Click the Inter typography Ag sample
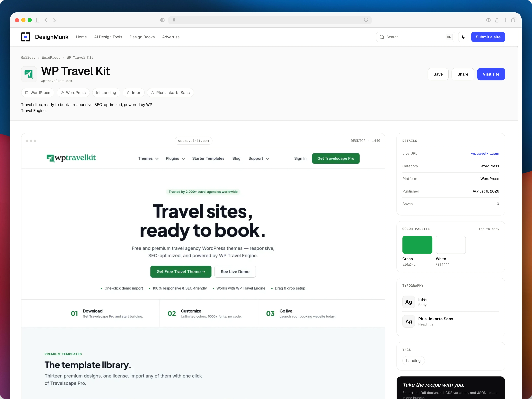This screenshot has height=399, width=532. (x=408, y=302)
